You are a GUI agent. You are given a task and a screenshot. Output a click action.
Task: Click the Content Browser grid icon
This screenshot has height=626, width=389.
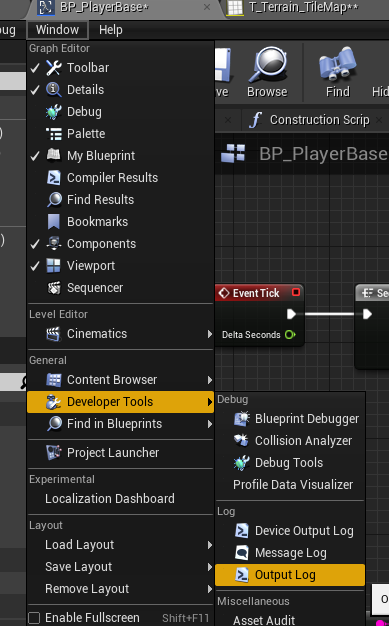pos(54,380)
